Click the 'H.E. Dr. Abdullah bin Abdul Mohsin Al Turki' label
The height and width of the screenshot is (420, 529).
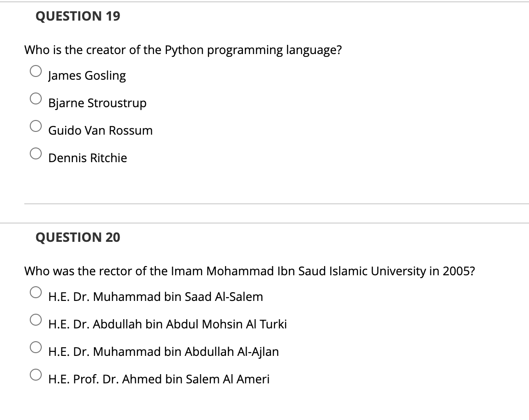click(x=167, y=324)
